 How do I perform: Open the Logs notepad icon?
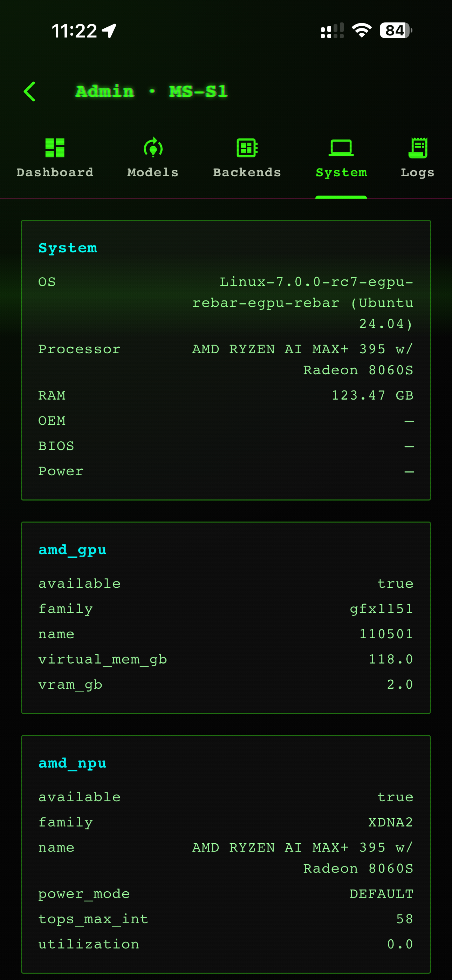pyautogui.click(x=418, y=148)
